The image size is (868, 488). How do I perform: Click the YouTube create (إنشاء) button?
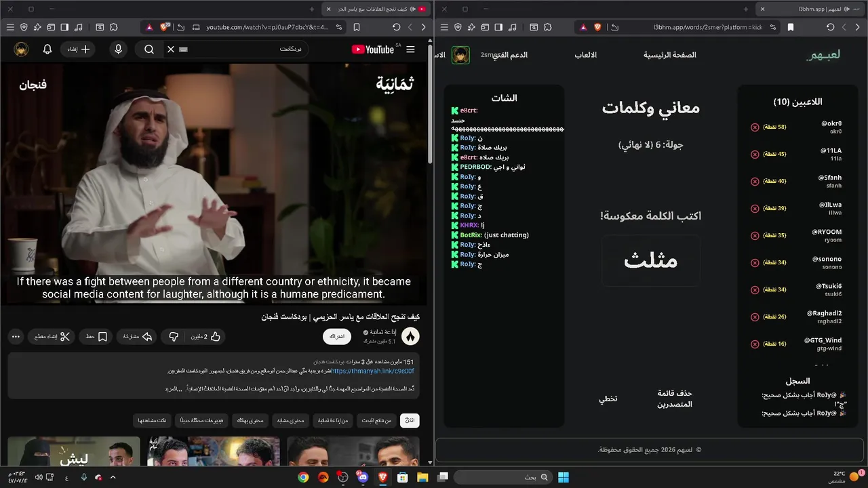click(78, 49)
